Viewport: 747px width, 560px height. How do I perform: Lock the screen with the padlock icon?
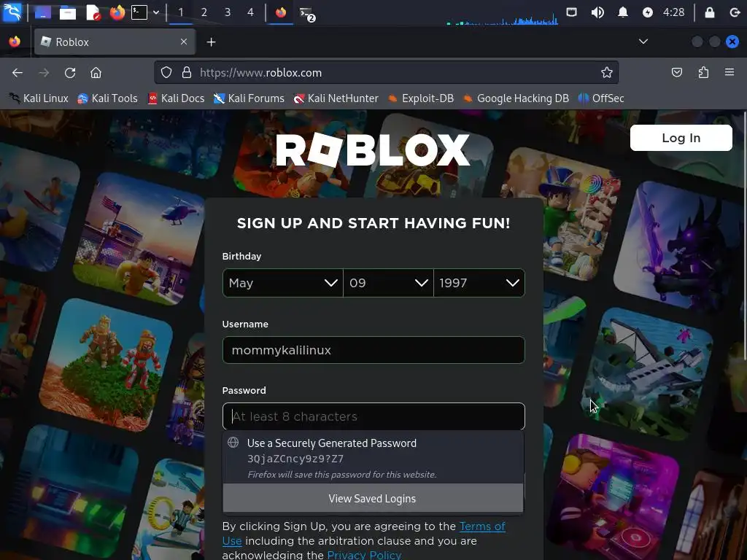(709, 12)
